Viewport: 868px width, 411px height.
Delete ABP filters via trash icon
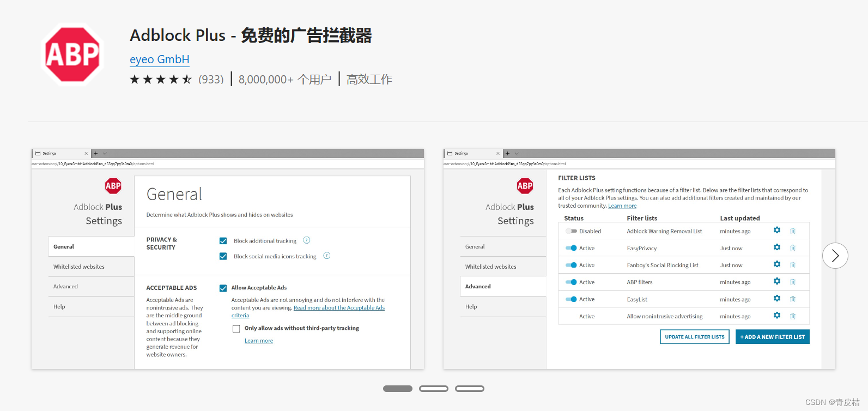(793, 282)
